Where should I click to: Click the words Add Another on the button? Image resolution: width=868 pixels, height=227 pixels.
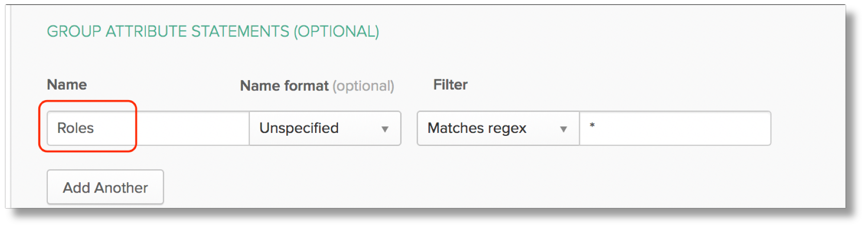pos(105,188)
